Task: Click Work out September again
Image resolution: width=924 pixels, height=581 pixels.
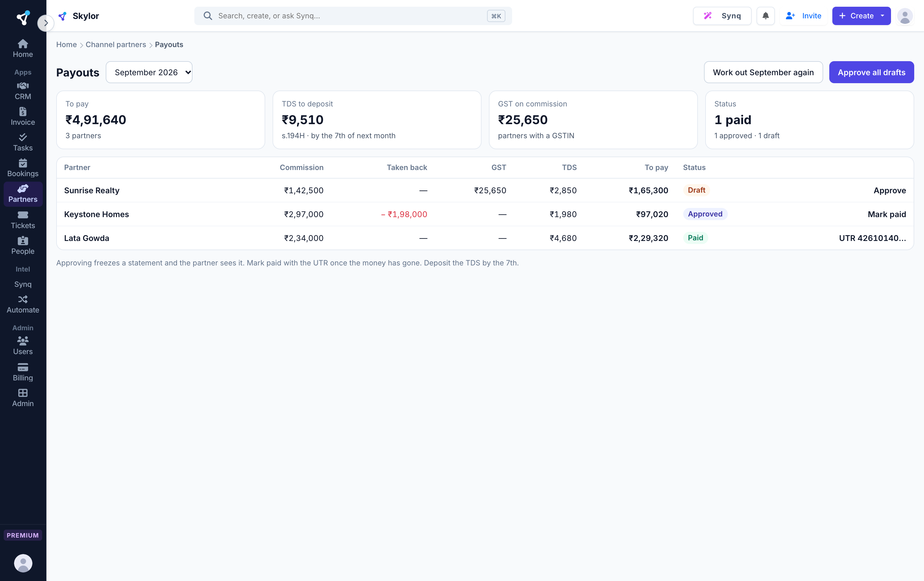Action: 763,72
